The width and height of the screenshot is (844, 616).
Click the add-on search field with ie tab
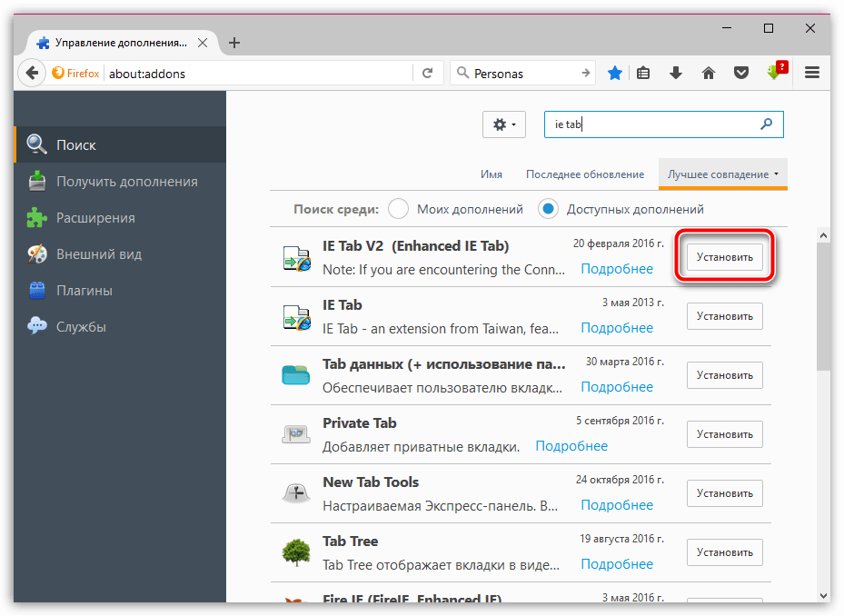pyautogui.click(x=664, y=124)
